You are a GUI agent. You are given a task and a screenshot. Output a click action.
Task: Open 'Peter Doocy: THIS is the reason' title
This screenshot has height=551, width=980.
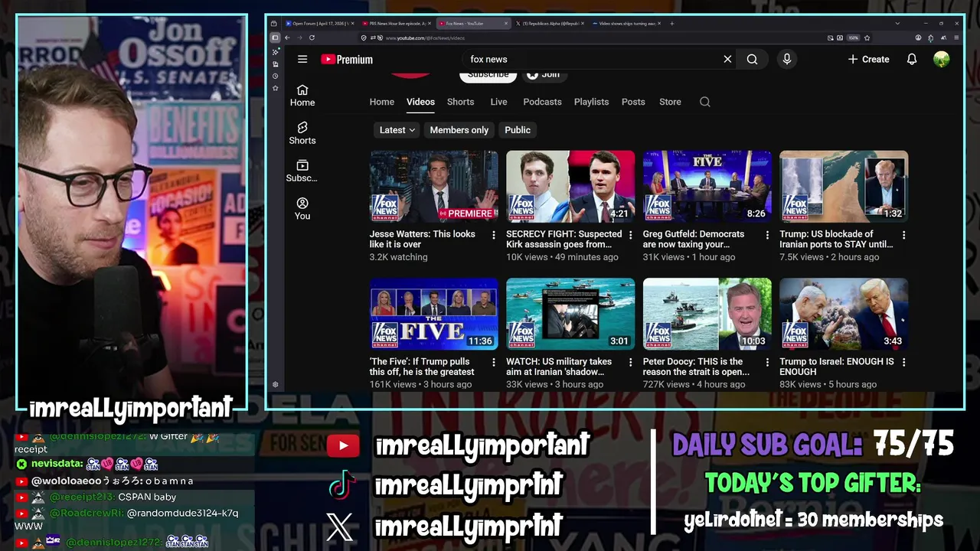pyautogui.click(x=696, y=367)
